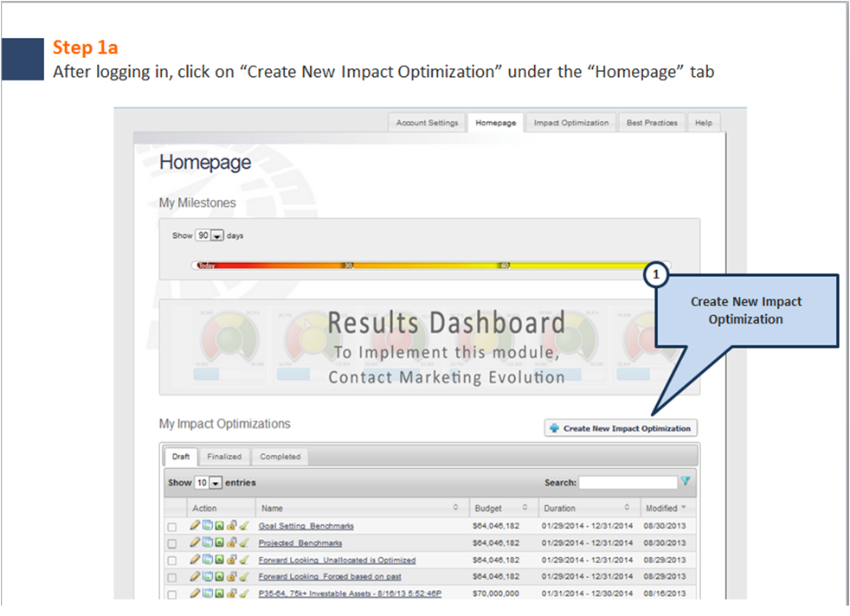Viewport: 850px width, 616px height.
Task: Expand the Show entries count dropdown
Action: (216, 483)
